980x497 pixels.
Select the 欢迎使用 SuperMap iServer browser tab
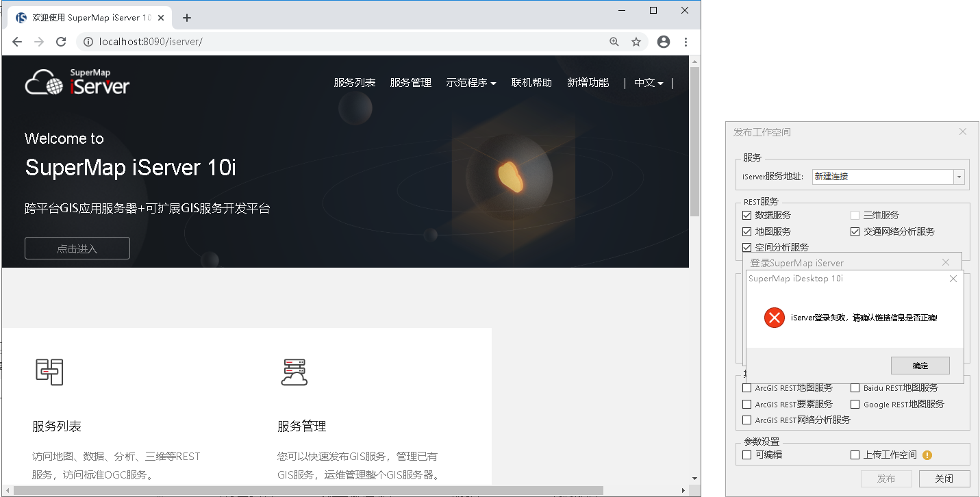pos(90,18)
